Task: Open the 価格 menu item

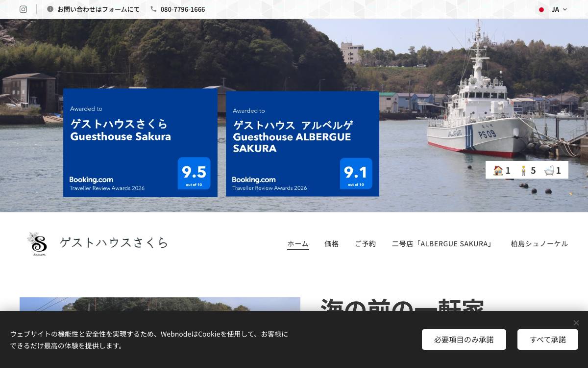Action: click(332, 243)
